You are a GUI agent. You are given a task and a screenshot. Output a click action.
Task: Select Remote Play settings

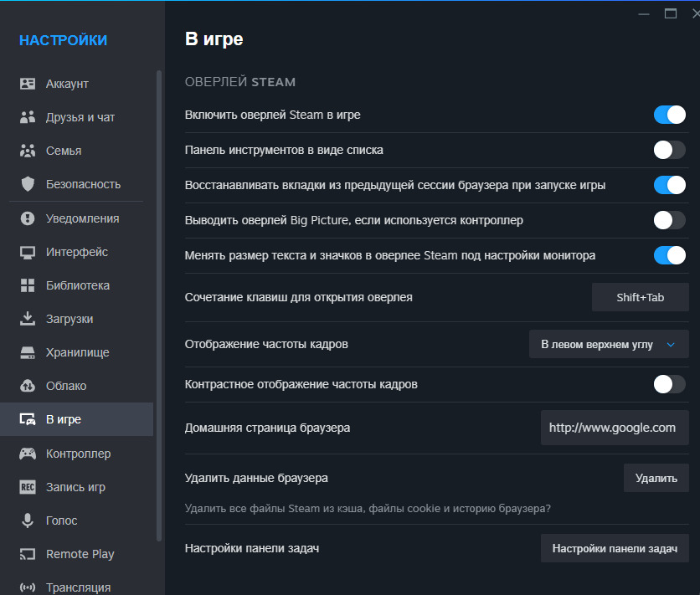pyautogui.click(x=76, y=554)
